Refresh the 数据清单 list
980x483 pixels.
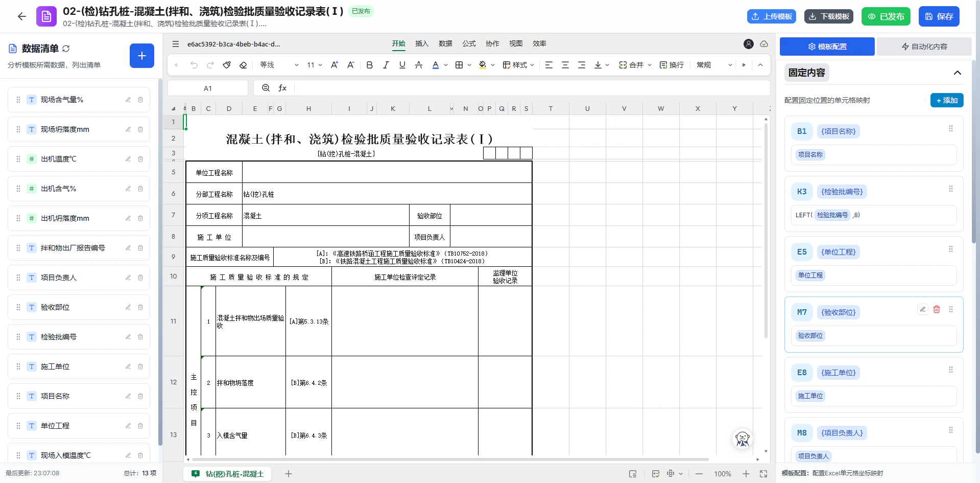click(x=66, y=49)
